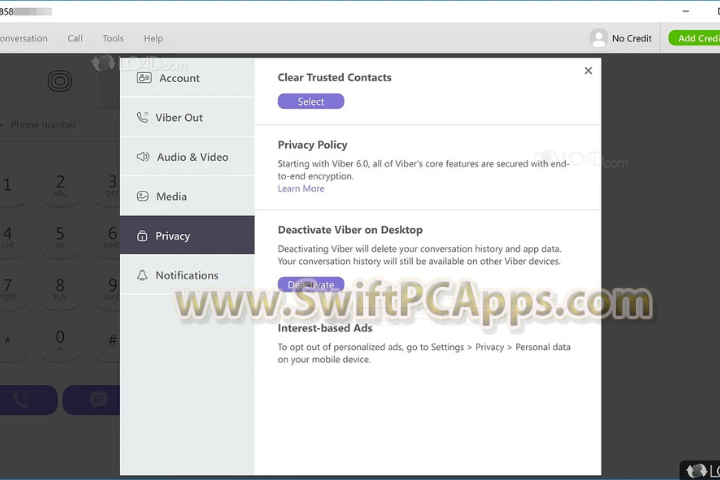Screen dimensions: 720x480
Task: Follow the Learn More privacy link
Action: coord(301,188)
